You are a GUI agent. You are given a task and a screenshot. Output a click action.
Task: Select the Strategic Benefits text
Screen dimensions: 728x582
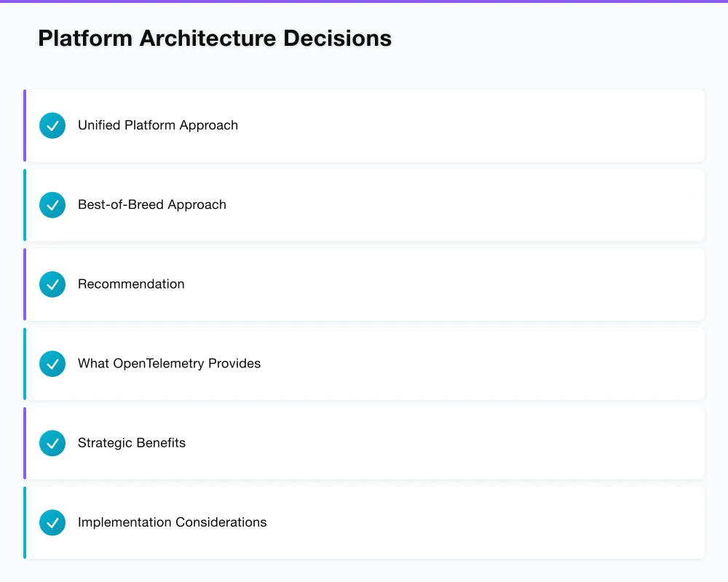(132, 442)
